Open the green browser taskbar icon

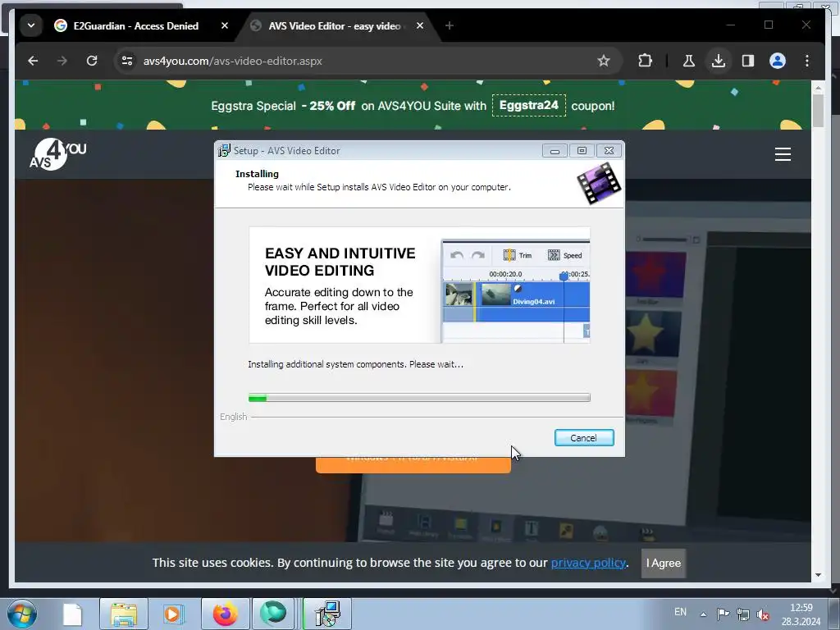[x=273, y=614]
